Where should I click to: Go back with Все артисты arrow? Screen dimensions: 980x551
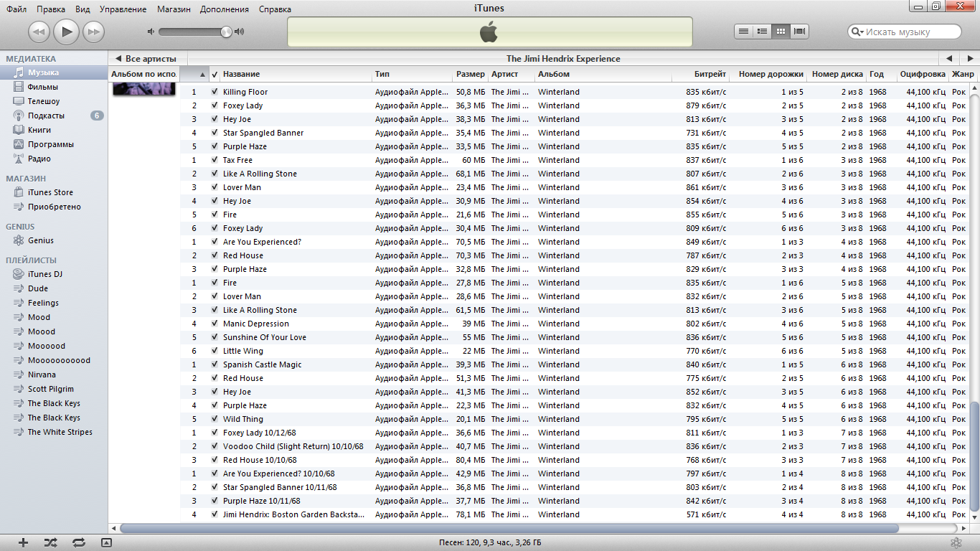(x=147, y=59)
